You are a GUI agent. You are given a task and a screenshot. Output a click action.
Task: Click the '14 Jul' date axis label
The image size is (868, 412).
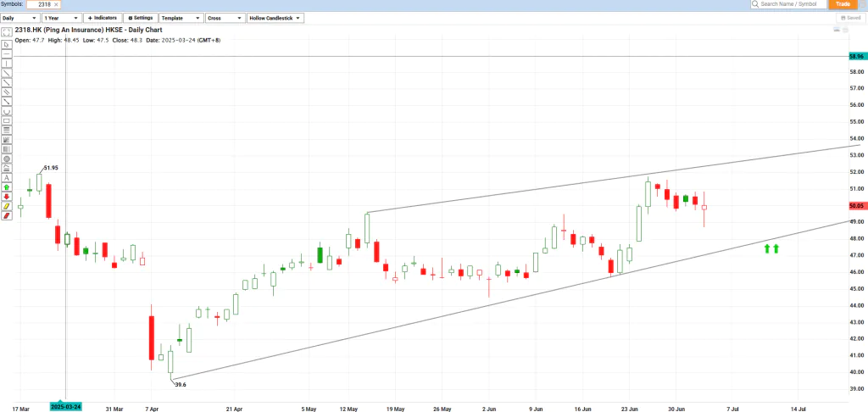(x=798, y=409)
